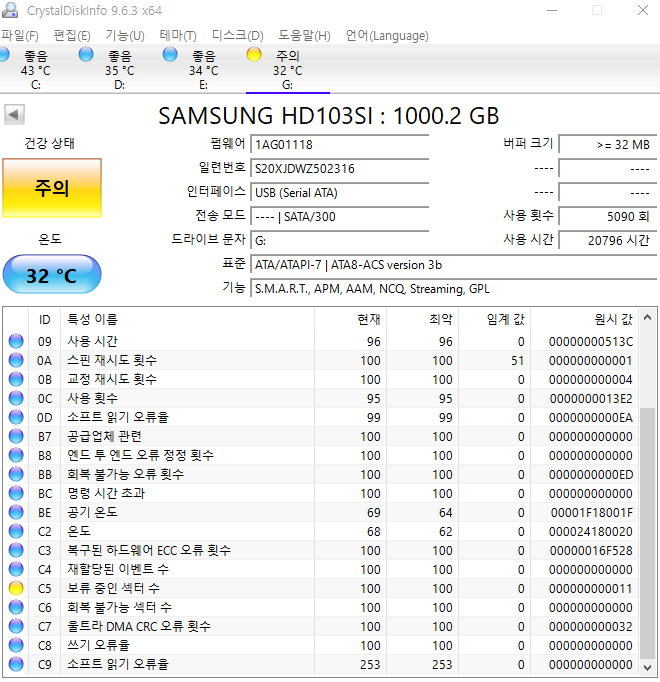Click status icon of row BC 명령 시간 초과
Screen dimensions: 660x682
[x=16, y=493]
